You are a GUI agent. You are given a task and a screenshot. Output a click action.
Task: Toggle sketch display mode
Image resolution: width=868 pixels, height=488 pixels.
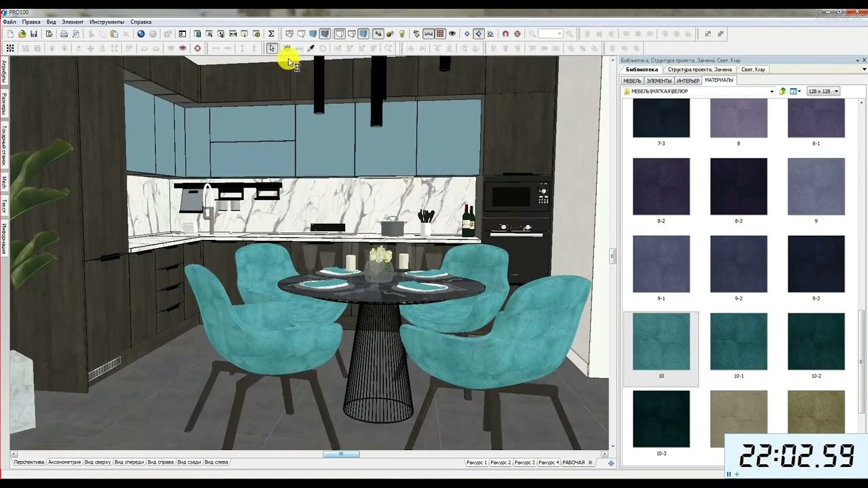pyautogui.click(x=301, y=34)
